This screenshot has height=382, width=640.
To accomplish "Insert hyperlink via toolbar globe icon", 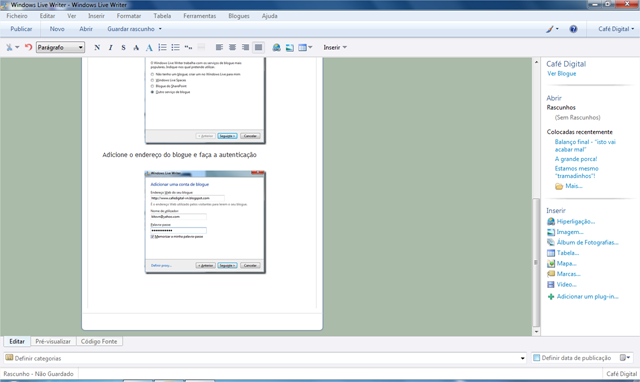I will (x=276, y=47).
